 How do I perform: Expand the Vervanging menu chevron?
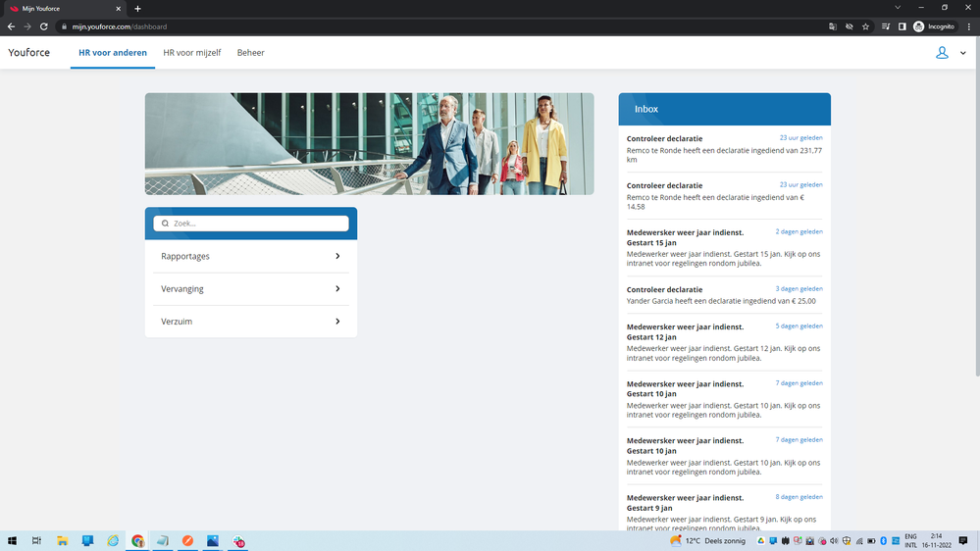(x=337, y=288)
